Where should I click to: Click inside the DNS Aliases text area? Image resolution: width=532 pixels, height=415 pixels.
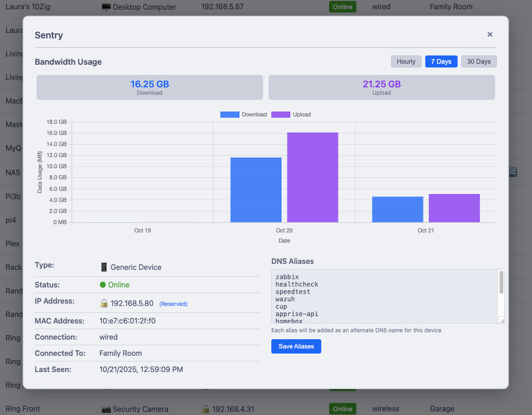pyautogui.click(x=384, y=296)
